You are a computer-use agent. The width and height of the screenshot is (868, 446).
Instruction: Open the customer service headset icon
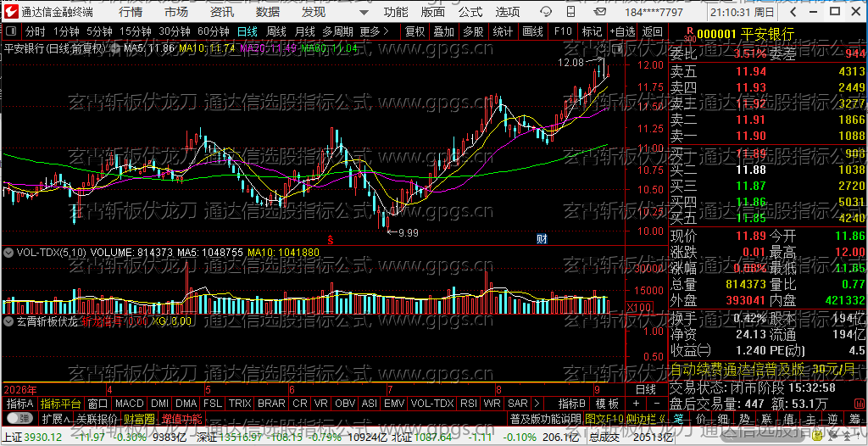(545, 12)
